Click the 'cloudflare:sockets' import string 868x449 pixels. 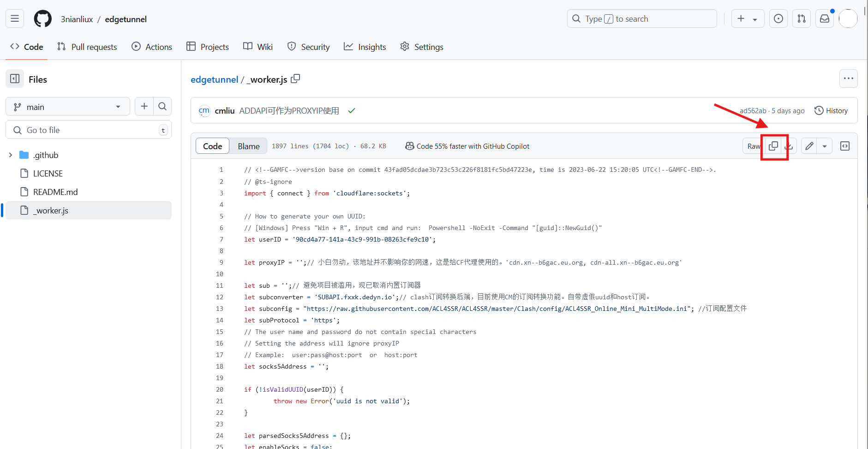click(x=370, y=193)
